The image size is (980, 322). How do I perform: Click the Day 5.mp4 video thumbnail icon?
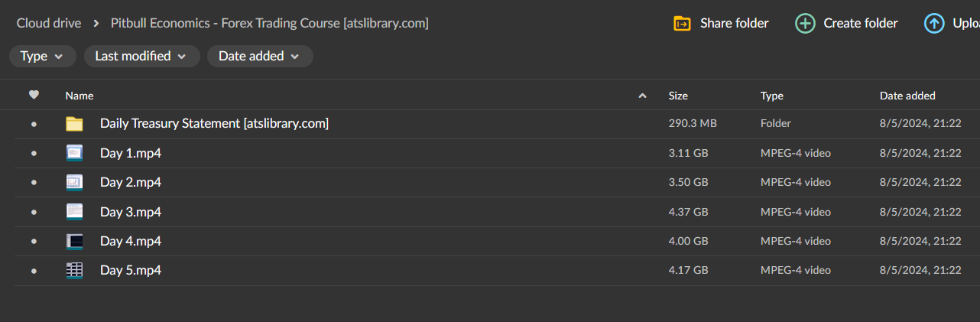click(x=74, y=271)
